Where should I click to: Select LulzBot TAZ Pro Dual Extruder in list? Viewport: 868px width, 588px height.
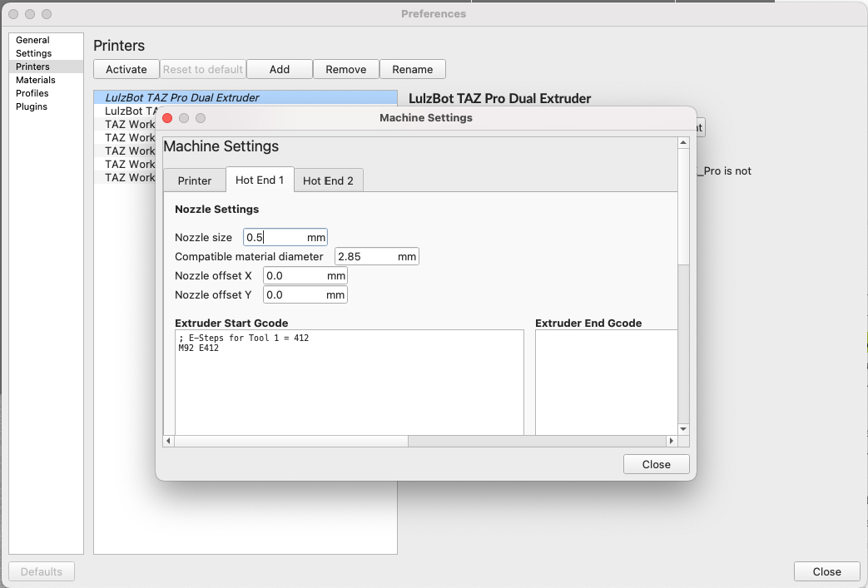tap(246, 97)
